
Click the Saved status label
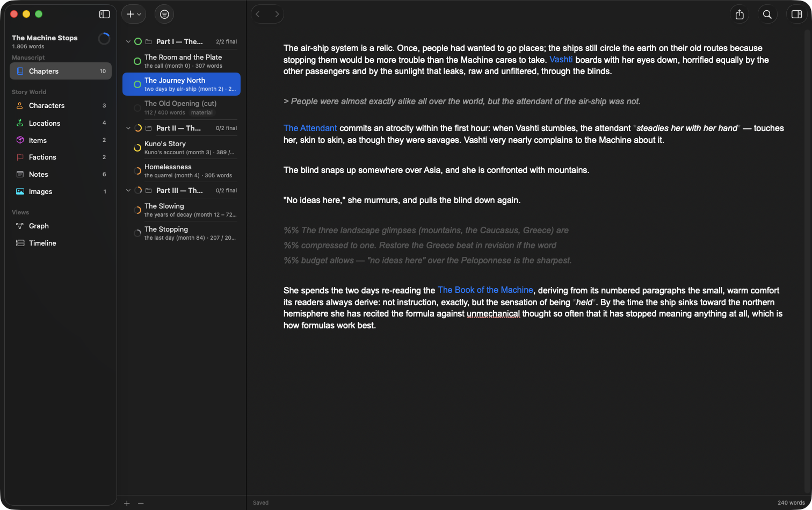pos(260,503)
